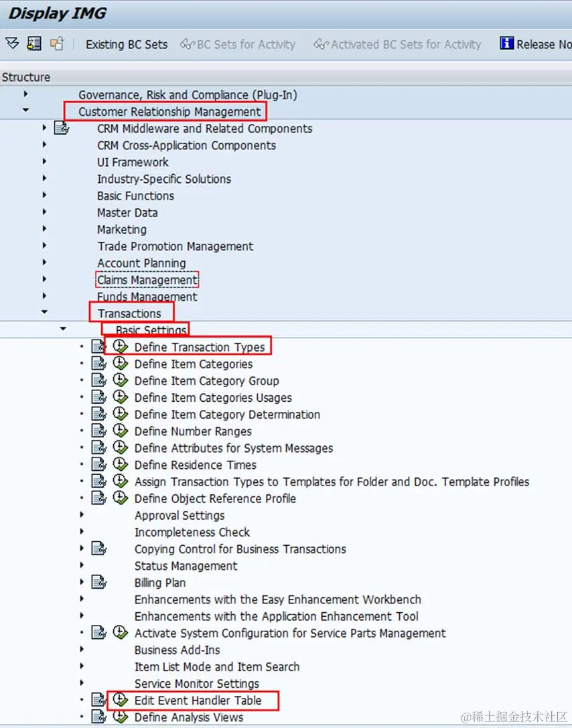Open documentation icon for Billing Plan
572x728 pixels.
pos(98,582)
